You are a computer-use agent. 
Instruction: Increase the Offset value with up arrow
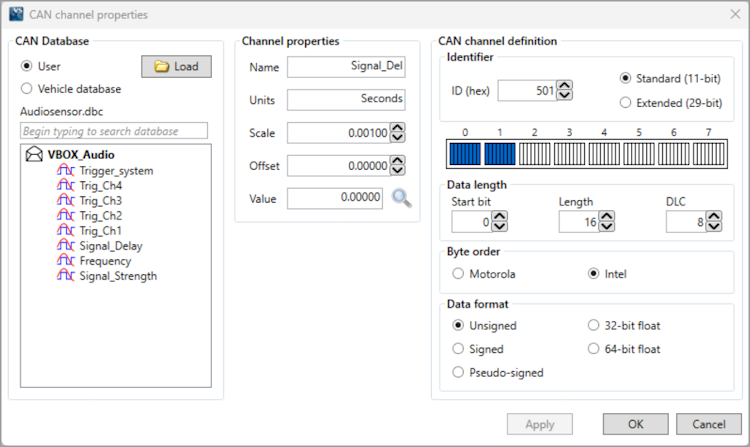[x=397, y=161]
